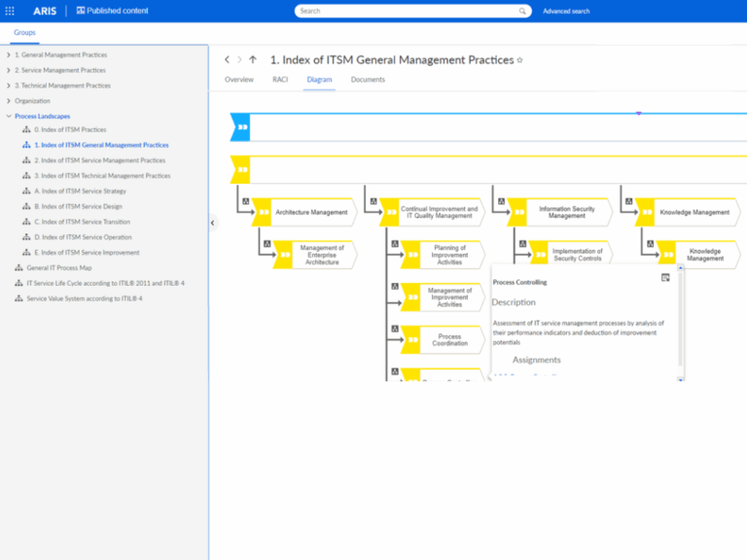Mark diagram as favorite star

tap(519, 60)
